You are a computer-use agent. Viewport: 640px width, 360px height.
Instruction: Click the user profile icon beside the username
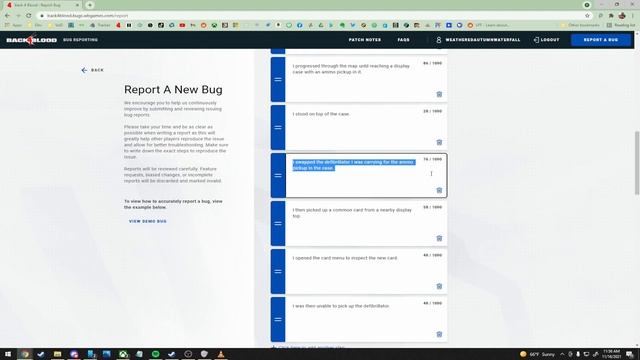pos(439,40)
